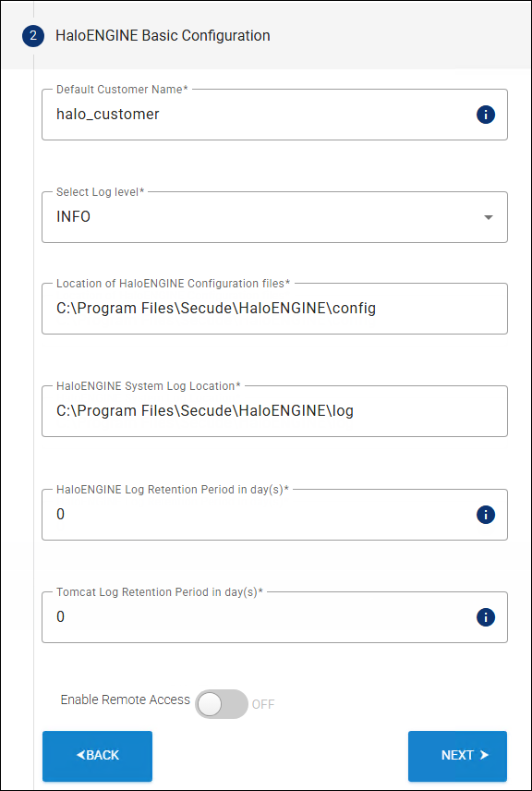The image size is (532, 791).
Task: Click the info icon beside Default Customer Name
Action: pos(485,115)
